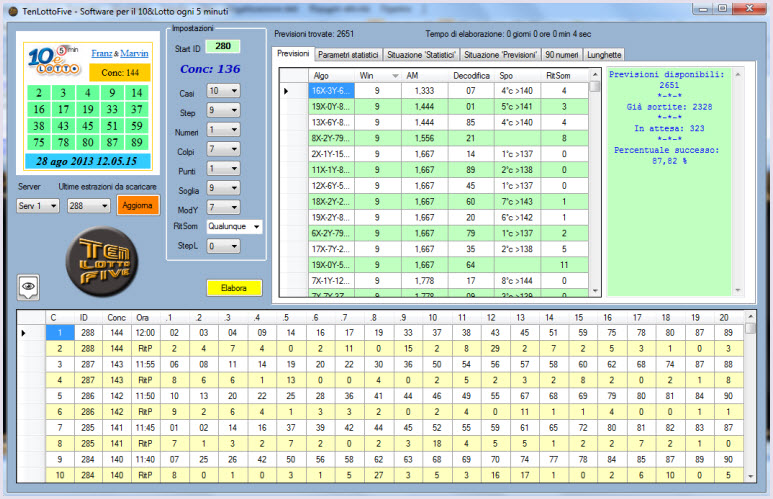Select prediction row 13X-6Y-8...

point(434,122)
